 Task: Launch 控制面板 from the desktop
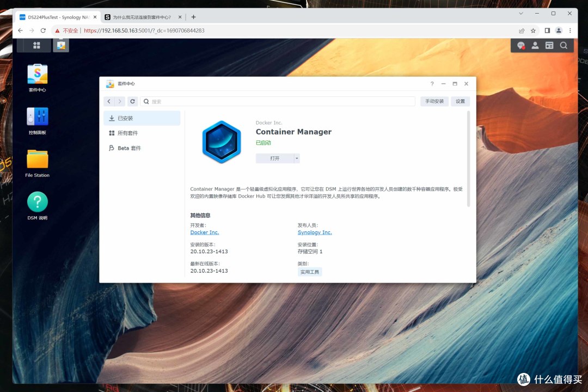(36, 117)
